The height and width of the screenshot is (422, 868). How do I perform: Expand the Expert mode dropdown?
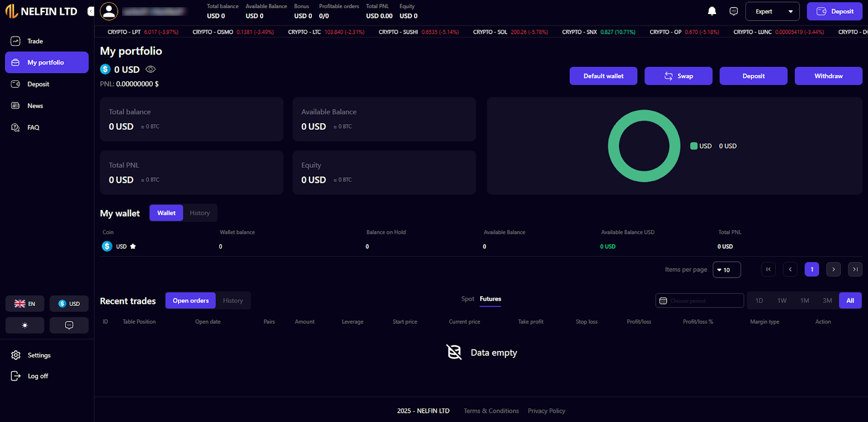tap(773, 11)
